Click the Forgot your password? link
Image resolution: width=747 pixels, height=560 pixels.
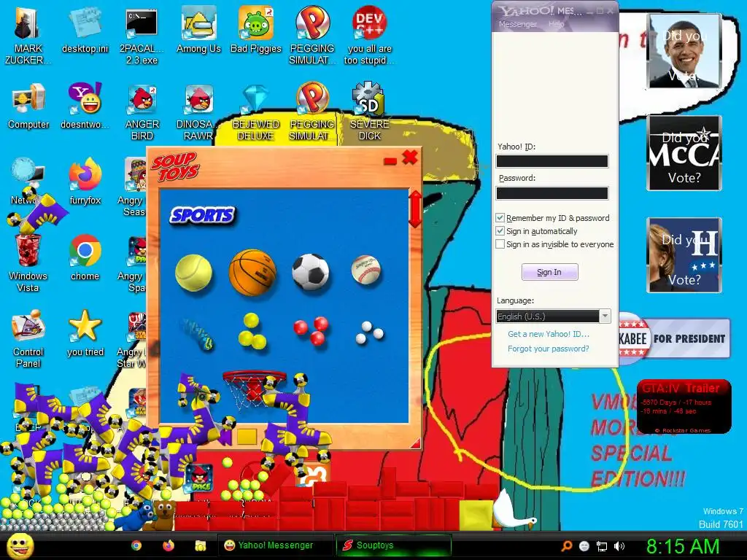549,349
